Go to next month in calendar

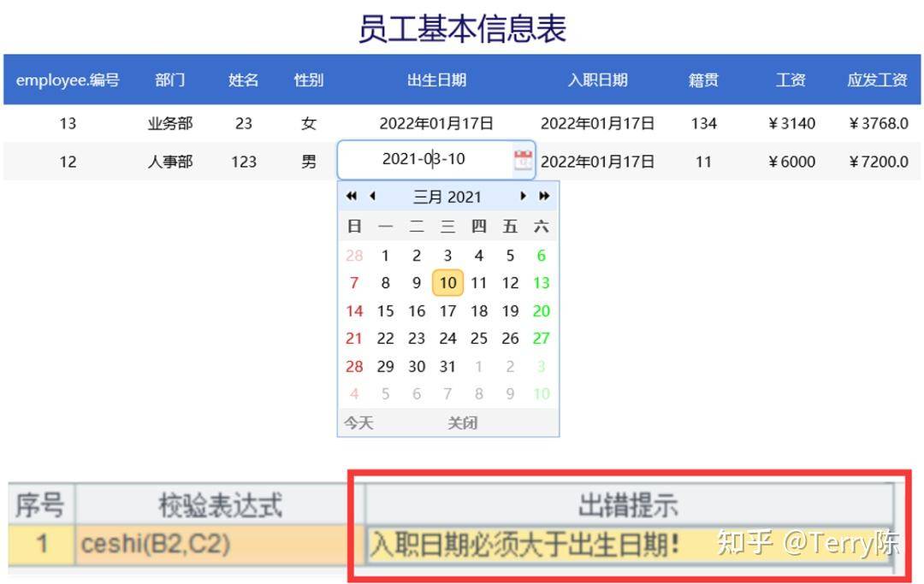523,196
